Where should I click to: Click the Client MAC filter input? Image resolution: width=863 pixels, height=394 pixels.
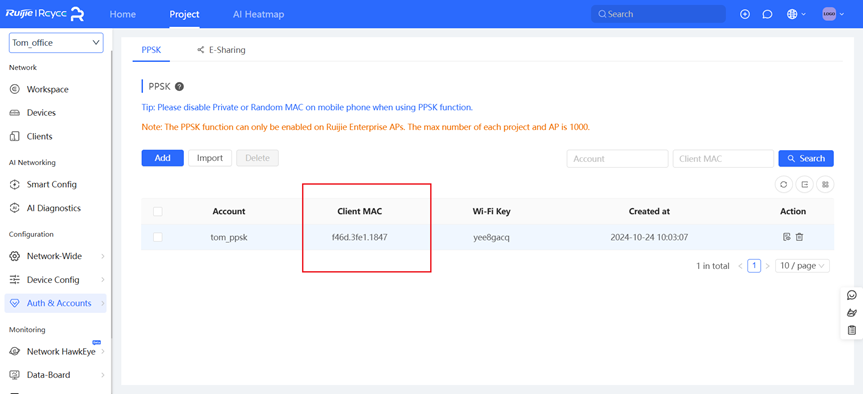point(723,158)
